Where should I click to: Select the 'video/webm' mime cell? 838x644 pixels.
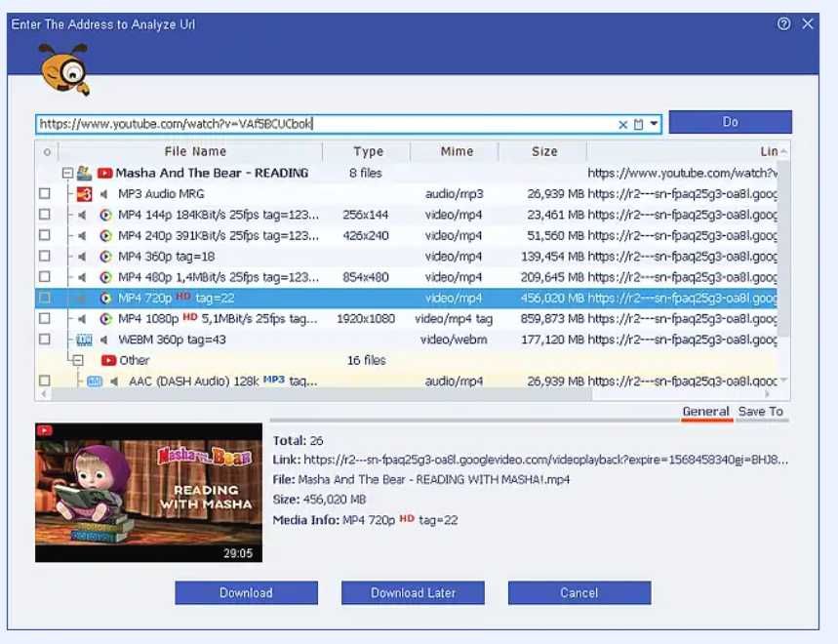pyautogui.click(x=454, y=340)
